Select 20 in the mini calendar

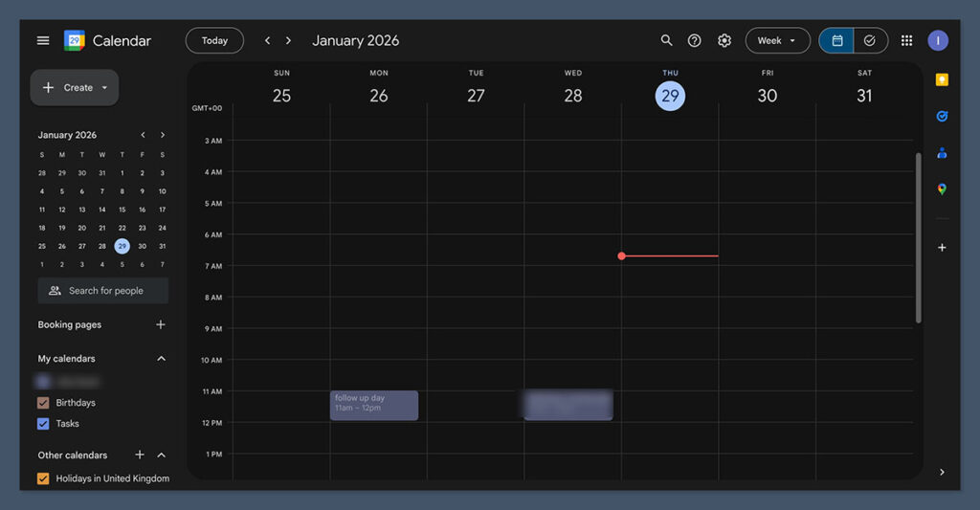point(82,228)
